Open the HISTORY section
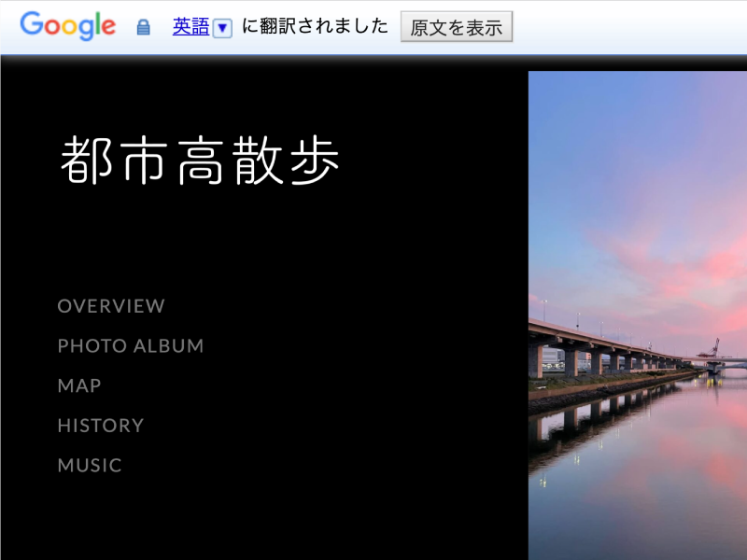 101,426
